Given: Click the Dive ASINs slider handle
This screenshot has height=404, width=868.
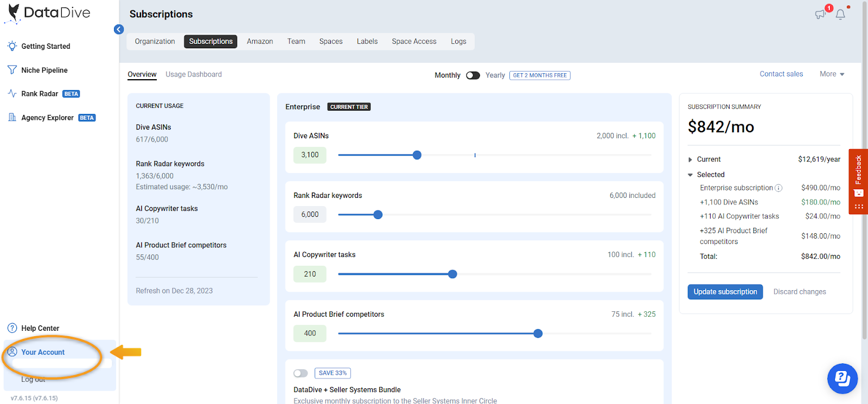Looking at the screenshot, I should pos(417,155).
